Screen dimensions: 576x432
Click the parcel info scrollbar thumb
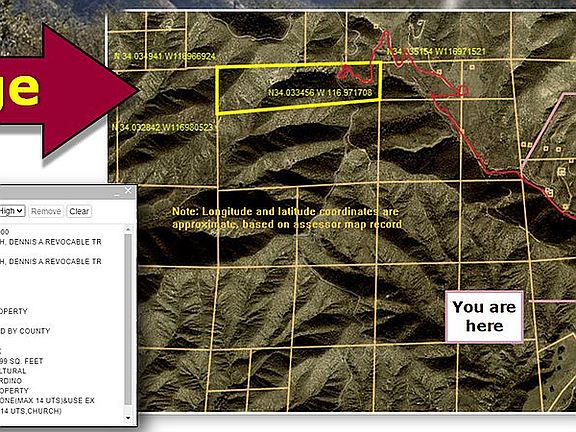128,319
